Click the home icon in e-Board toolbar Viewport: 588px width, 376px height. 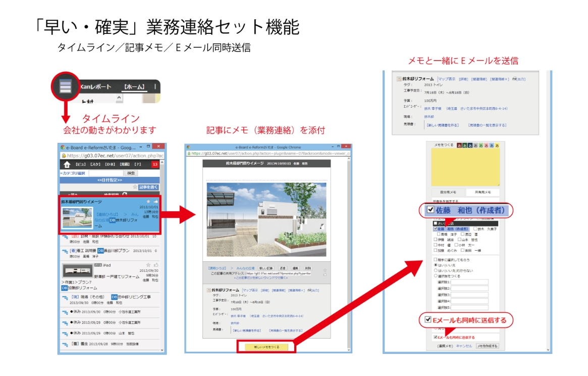click(67, 165)
